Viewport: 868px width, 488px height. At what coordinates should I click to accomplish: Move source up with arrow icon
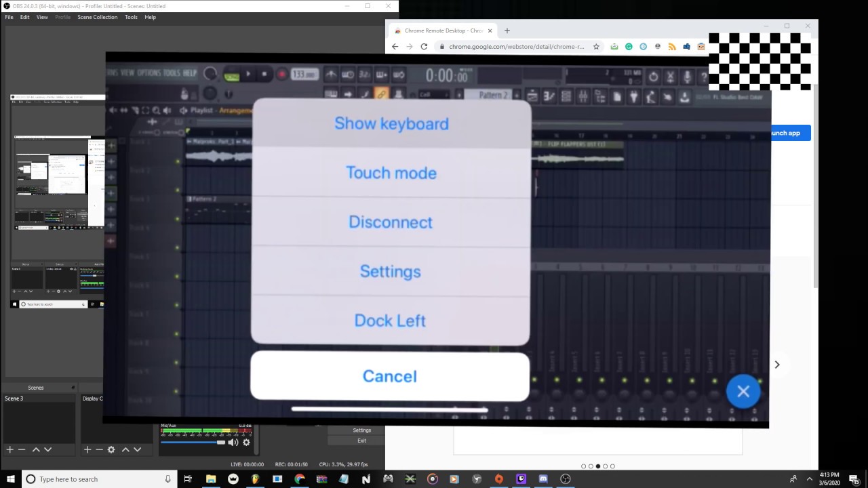[x=125, y=449]
